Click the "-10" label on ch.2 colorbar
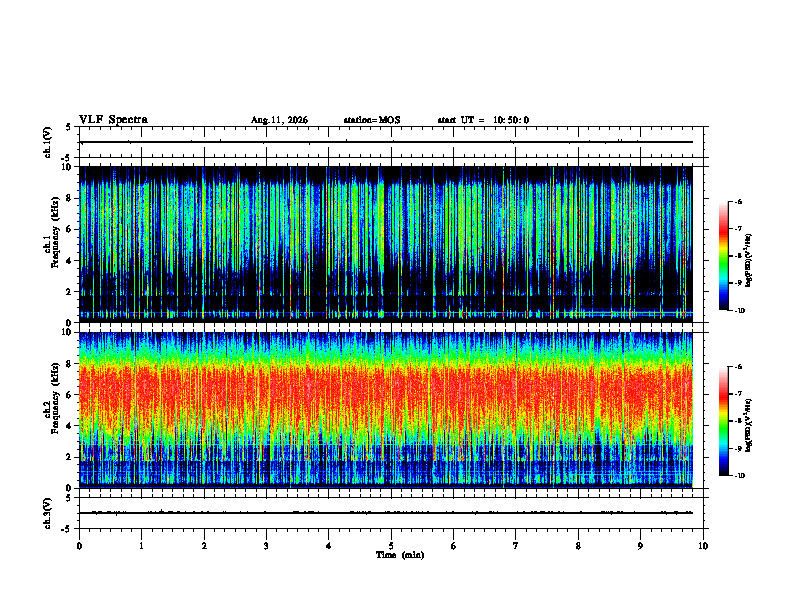 pos(739,476)
